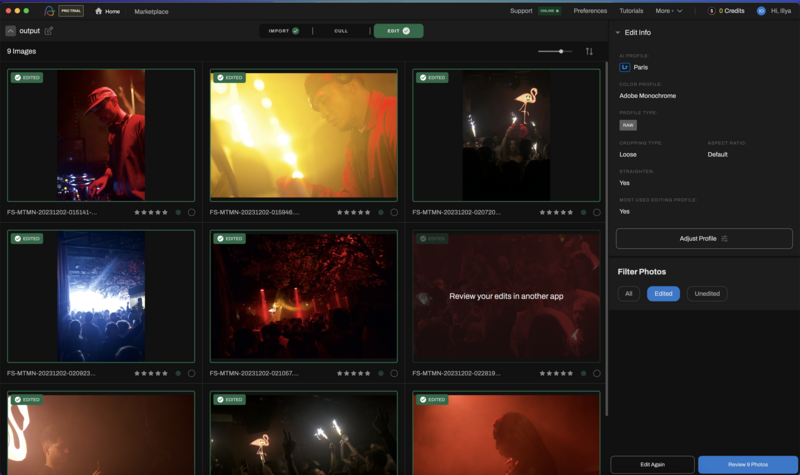Screen dimensions: 800x475
Task: Click the Paris AI profile name
Action: tap(640, 67)
